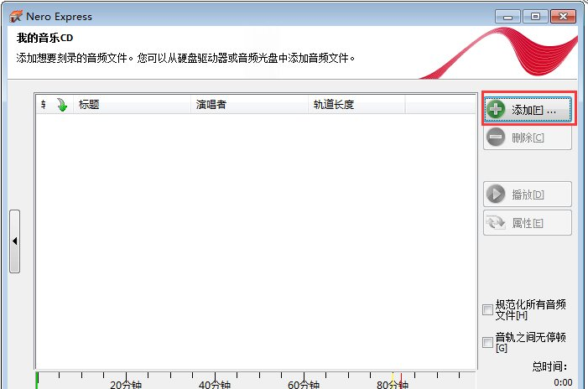The width and height of the screenshot is (588, 389).
Task: Sort by Title (标题) column header
Action: pyautogui.click(x=132, y=104)
